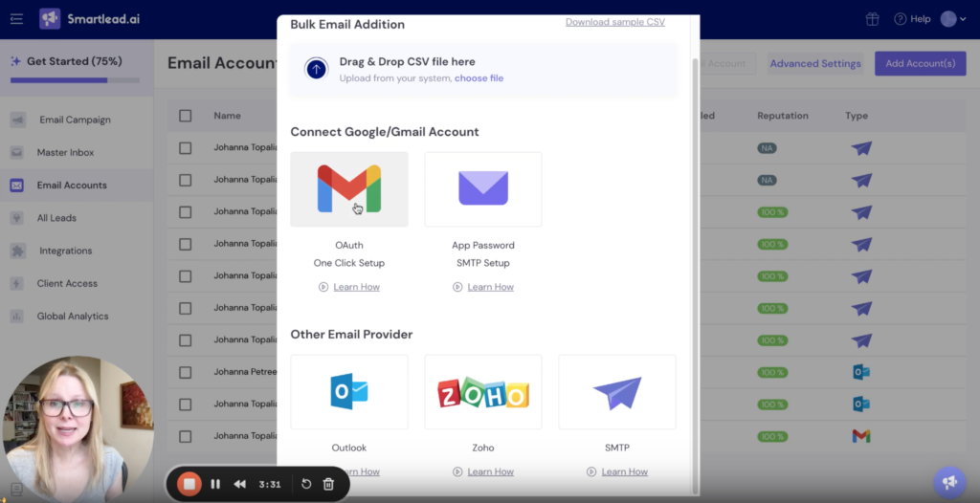The image size is (980, 503).
Task: Open the profile avatar dropdown
Action: point(954,19)
